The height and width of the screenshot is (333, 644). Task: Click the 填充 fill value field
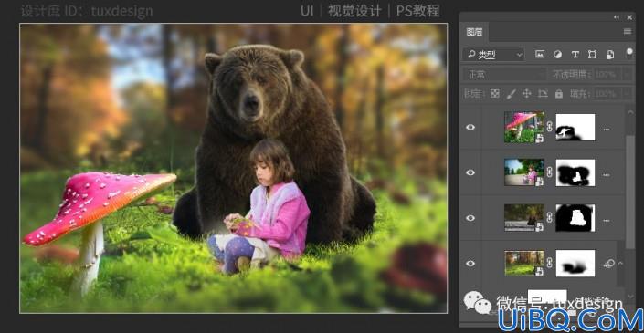coord(607,94)
